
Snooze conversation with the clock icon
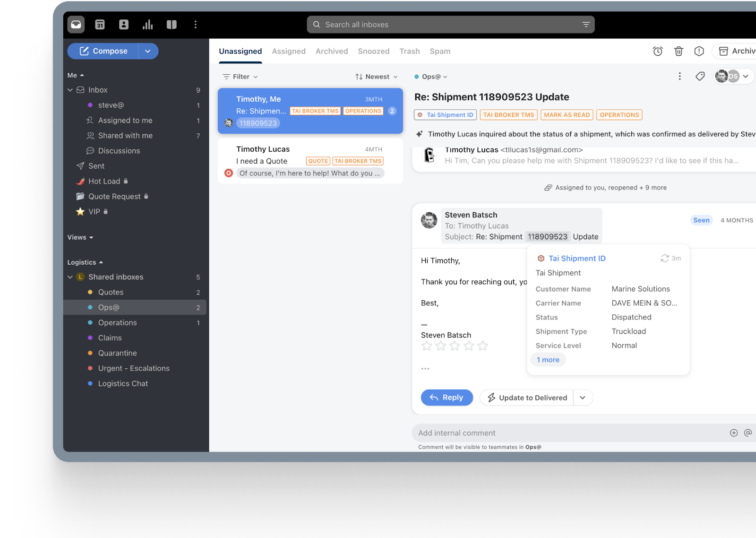coord(658,51)
